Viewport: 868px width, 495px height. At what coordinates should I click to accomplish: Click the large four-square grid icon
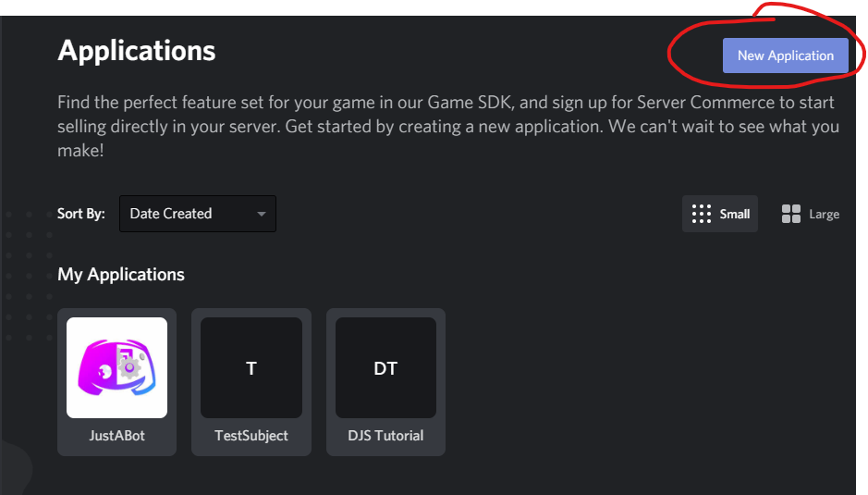[x=790, y=214]
